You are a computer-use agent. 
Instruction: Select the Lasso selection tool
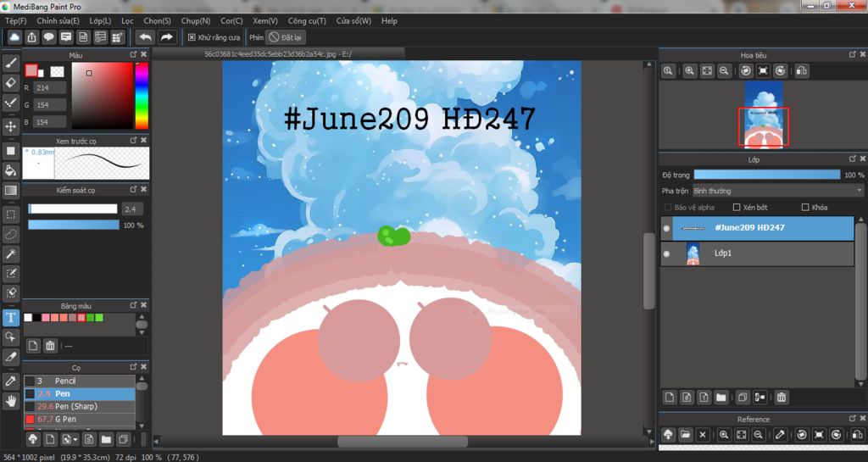(10, 234)
